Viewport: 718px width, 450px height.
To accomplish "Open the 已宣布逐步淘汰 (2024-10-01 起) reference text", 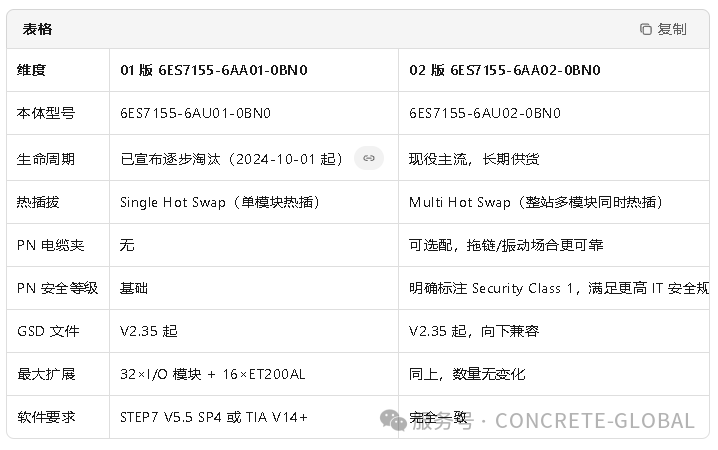I will pyautogui.click(x=232, y=159).
